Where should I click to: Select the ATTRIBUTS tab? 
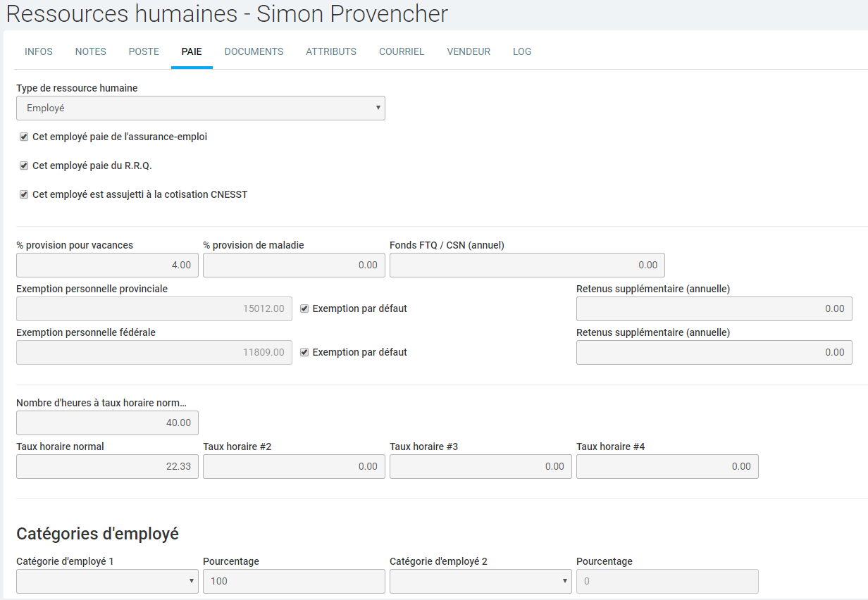pyautogui.click(x=331, y=51)
